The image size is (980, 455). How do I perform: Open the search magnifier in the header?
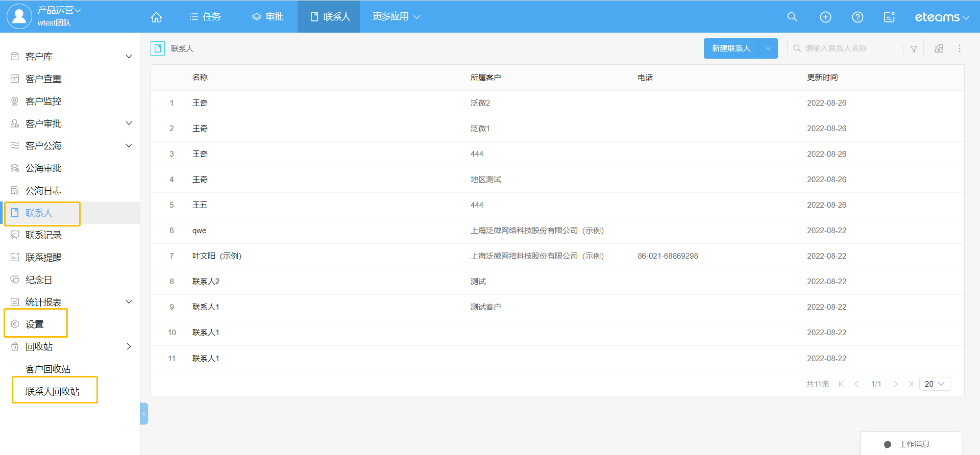click(x=792, y=17)
